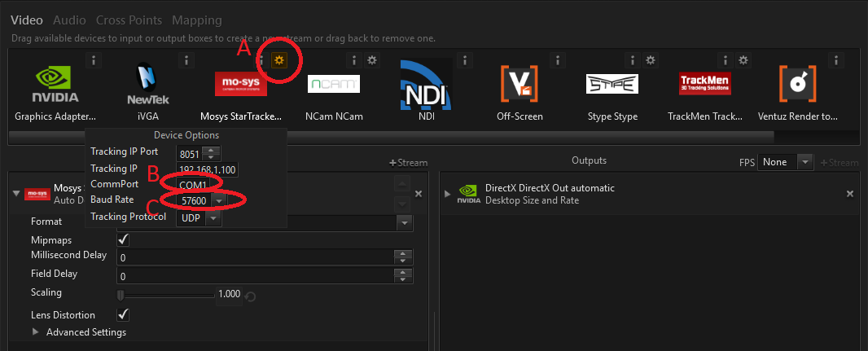Toggle the Lens Distortion checkbox
This screenshot has height=351, width=868.
coord(124,314)
